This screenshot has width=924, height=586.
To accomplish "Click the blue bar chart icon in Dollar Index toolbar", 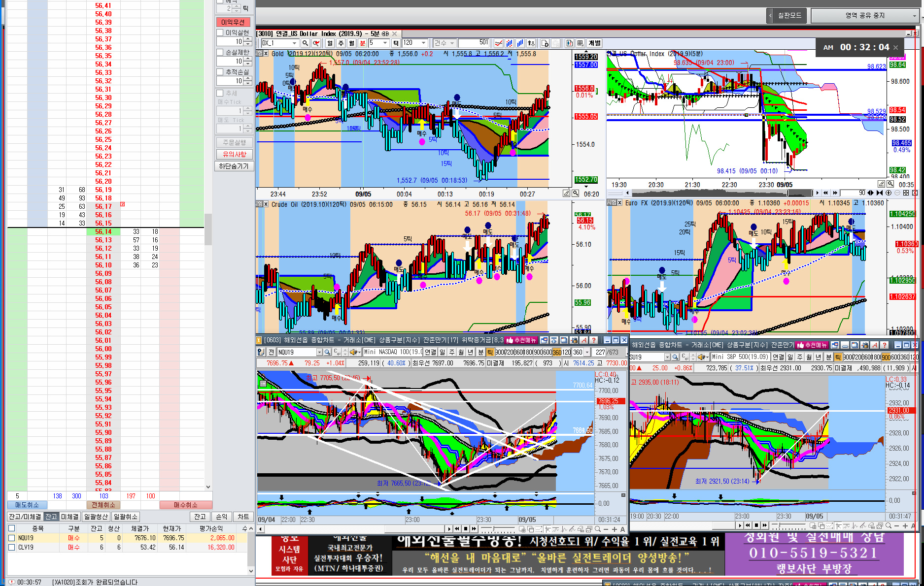I will click(x=520, y=43).
